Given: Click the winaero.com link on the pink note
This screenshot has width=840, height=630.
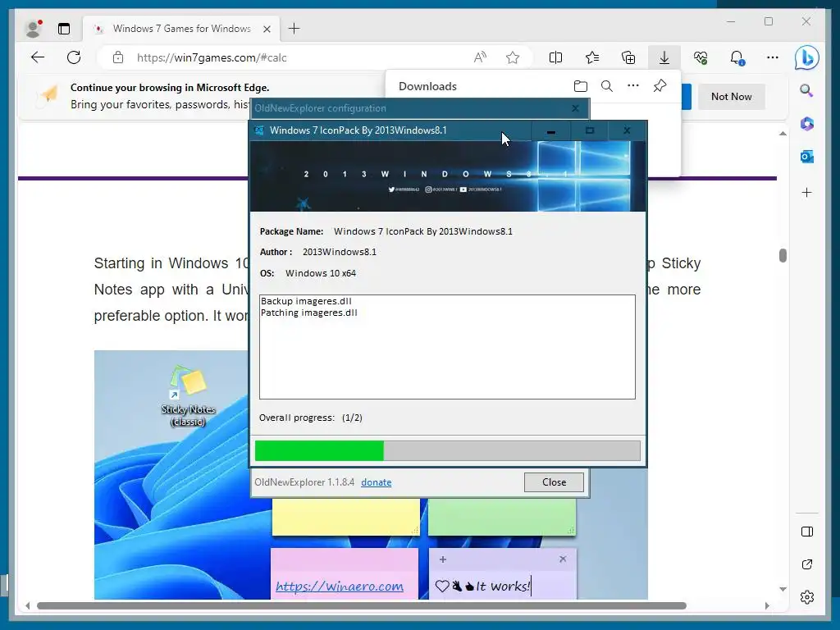Looking at the screenshot, I should [340, 586].
